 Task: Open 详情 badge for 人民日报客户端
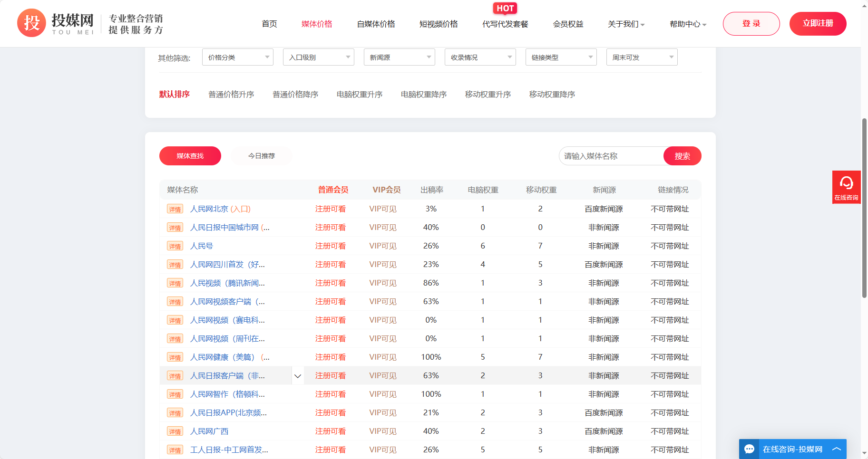point(175,376)
